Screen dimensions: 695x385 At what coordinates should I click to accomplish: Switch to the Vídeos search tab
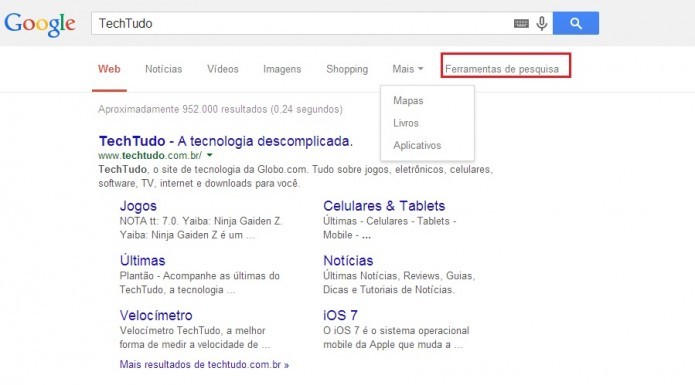point(223,69)
